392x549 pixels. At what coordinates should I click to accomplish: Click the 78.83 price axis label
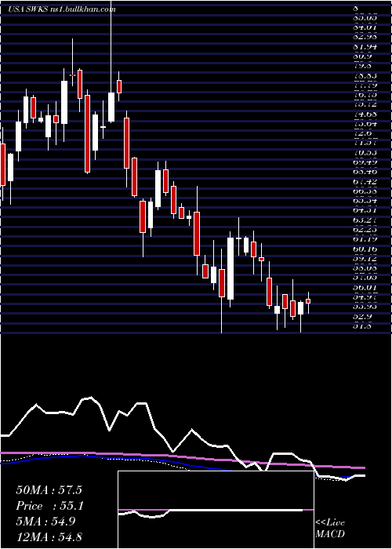pos(365,75)
